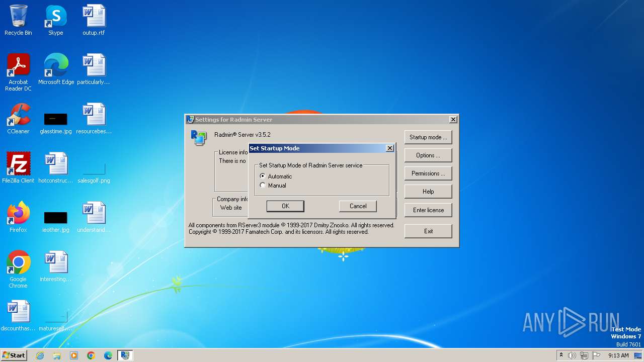644x362 pixels.
Task: Select the Skype desktop icon
Action: click(56, 20)
